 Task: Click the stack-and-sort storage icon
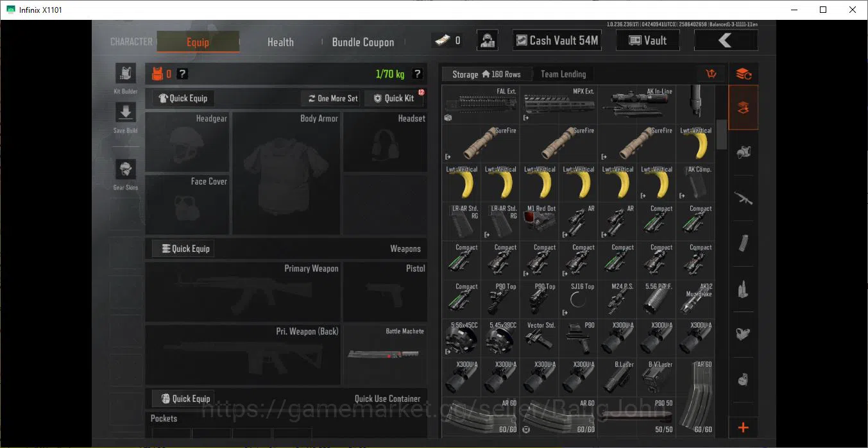coord(744,74)
